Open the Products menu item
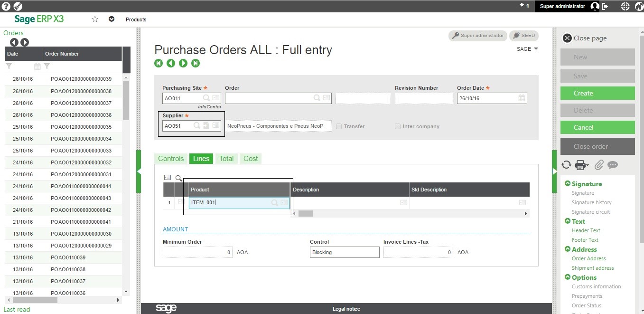 click(x=136, y=19)
